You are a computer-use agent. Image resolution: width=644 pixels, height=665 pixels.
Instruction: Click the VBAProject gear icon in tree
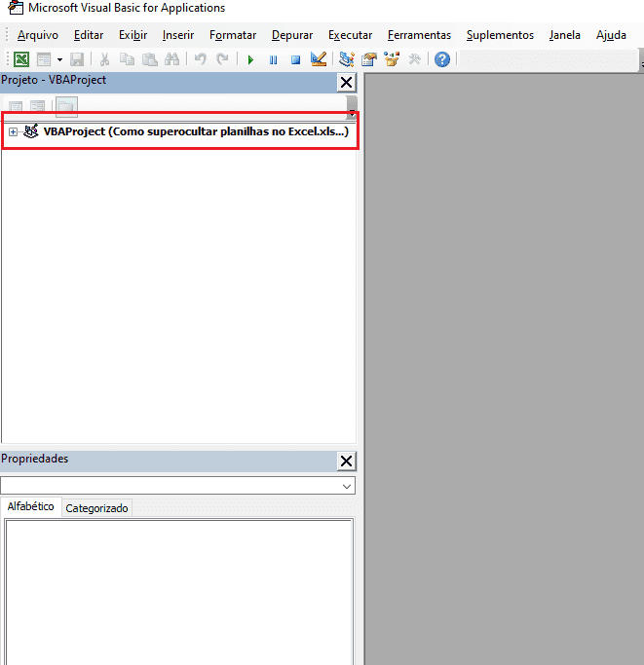pyautogui.click(x=31, y=131)
